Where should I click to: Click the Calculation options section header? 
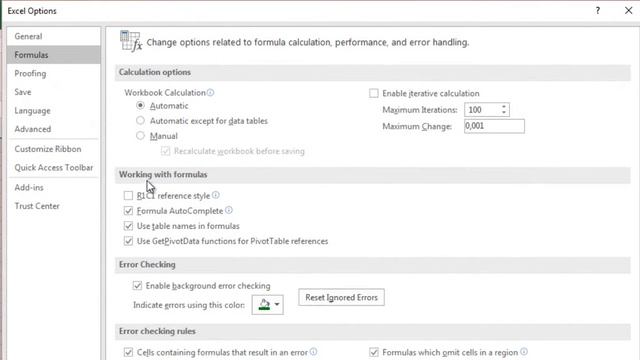click(x=155, y=72)
